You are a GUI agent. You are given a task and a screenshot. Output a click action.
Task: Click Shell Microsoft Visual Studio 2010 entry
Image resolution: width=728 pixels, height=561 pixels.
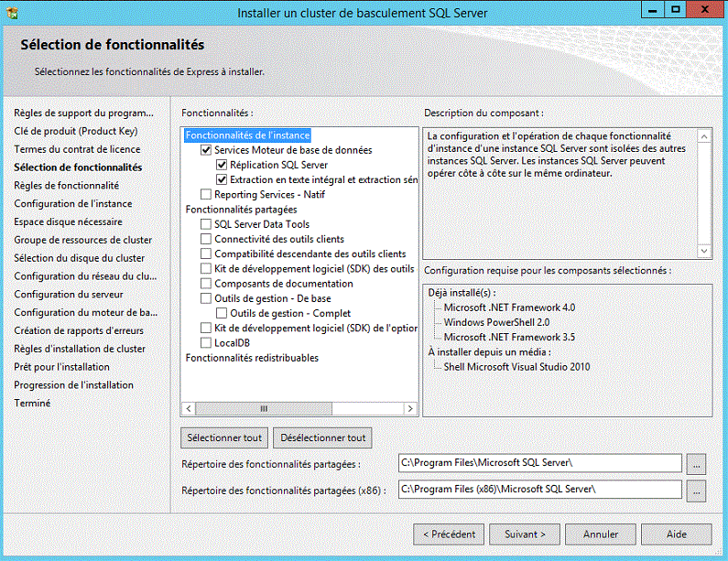click(x=516, y=367)
